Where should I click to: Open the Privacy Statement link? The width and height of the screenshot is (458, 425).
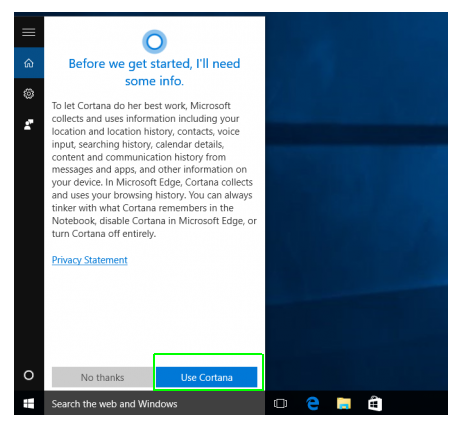tap(89, 260)
